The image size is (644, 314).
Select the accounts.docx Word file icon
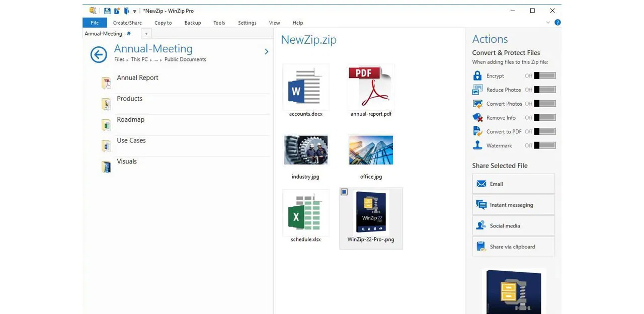click(305, 87)
